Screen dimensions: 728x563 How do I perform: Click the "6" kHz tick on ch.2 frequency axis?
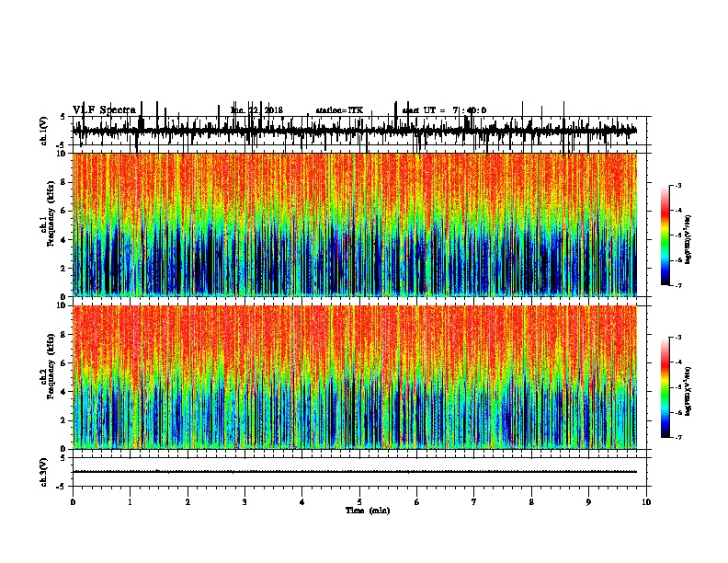pos(64,363)
